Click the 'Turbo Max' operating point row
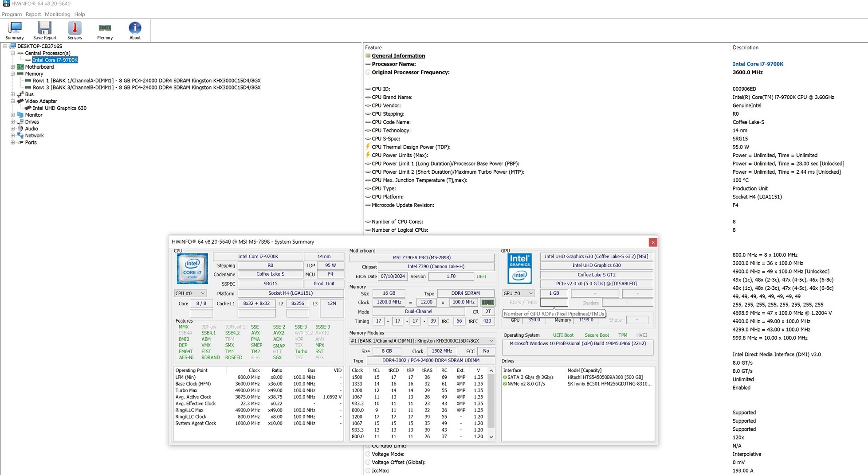 pyautogui.click(x=258, y=390)
